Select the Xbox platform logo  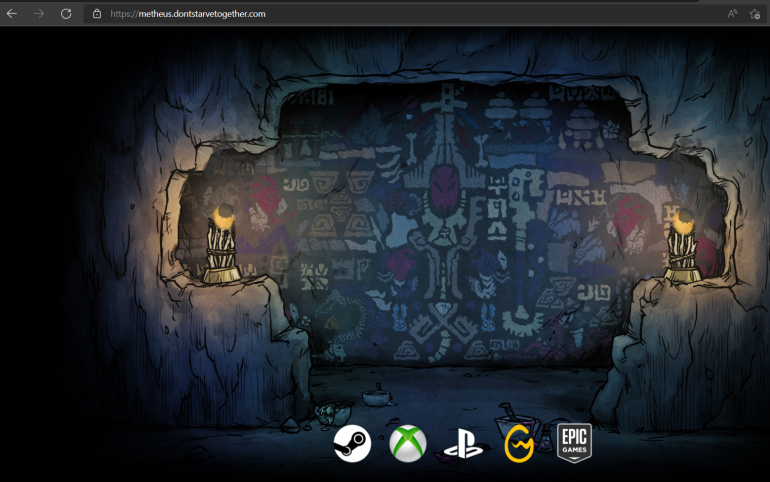(x=408, y=444)
